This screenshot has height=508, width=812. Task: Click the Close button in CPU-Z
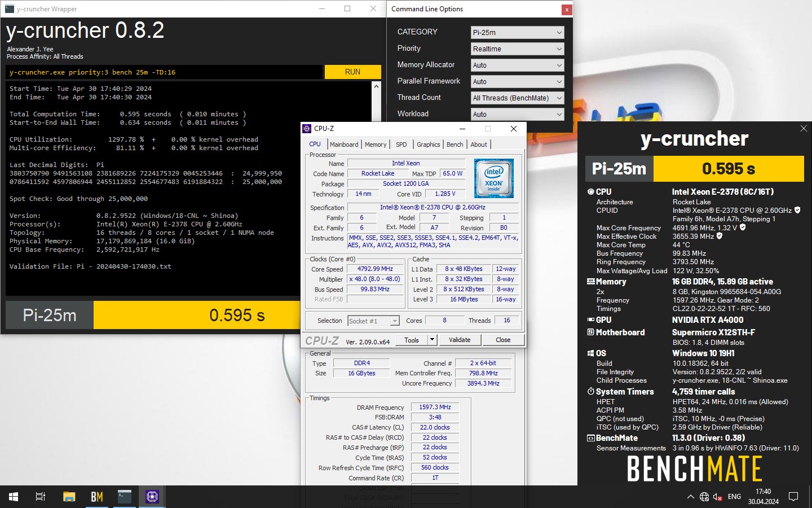pyautogui.click(x=503, y=340)
